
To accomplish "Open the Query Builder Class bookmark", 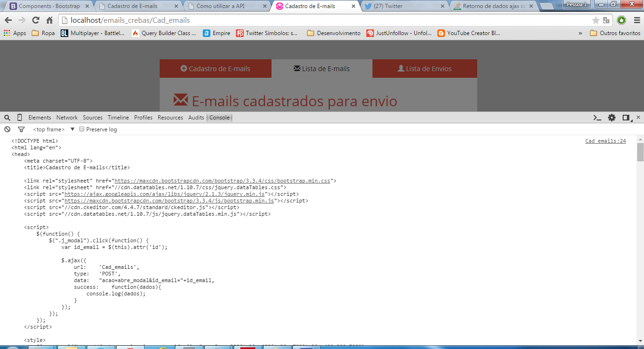I will click(164, 33).
